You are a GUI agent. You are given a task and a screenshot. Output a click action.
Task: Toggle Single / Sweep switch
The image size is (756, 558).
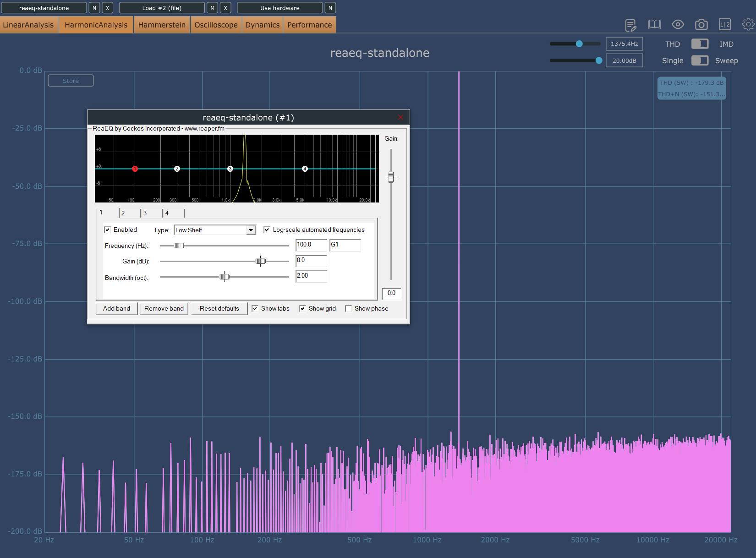click(x=700, y=60)
